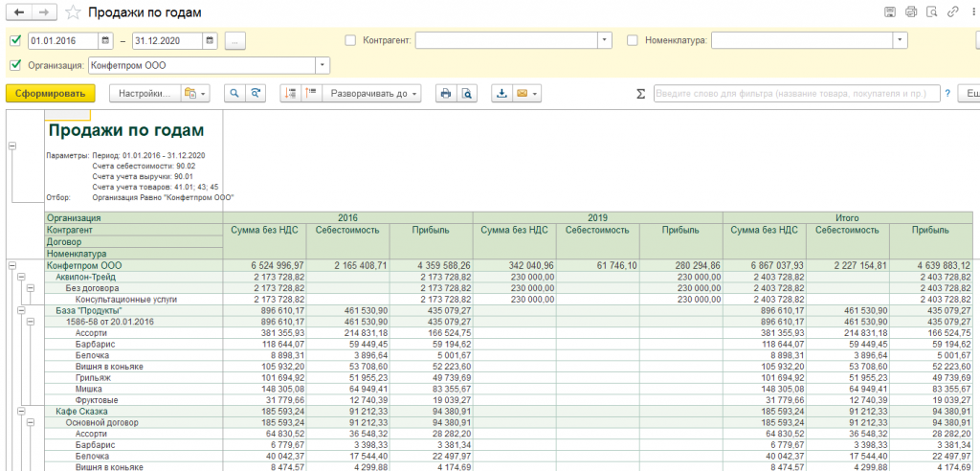980x471 pixels.
Task: Open the Разворачивать до dropdown
Action: tap(371, 93)
